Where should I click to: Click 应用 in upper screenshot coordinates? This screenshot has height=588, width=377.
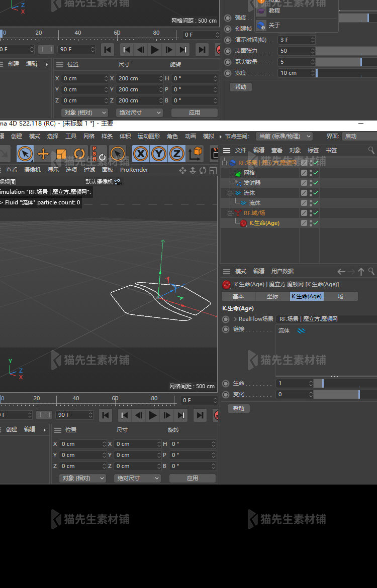pos(195,112)
